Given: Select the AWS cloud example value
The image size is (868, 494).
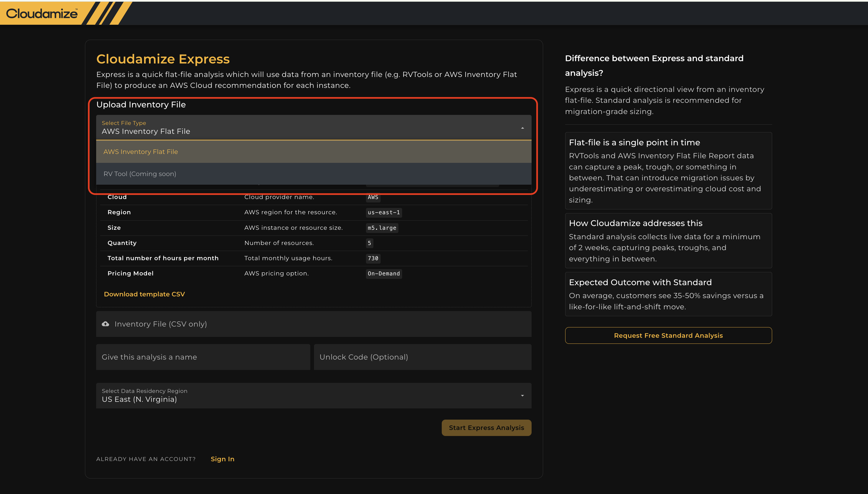Looking at the screenshot, I should (x=373, y=197).
